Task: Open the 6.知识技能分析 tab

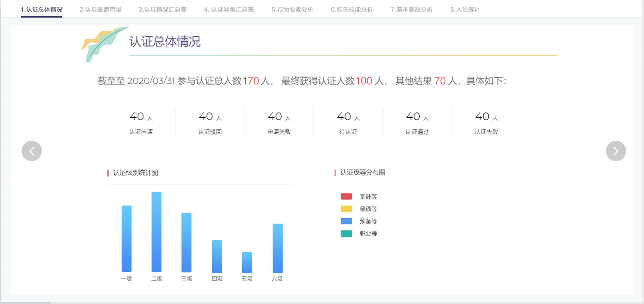Action: 352,10
